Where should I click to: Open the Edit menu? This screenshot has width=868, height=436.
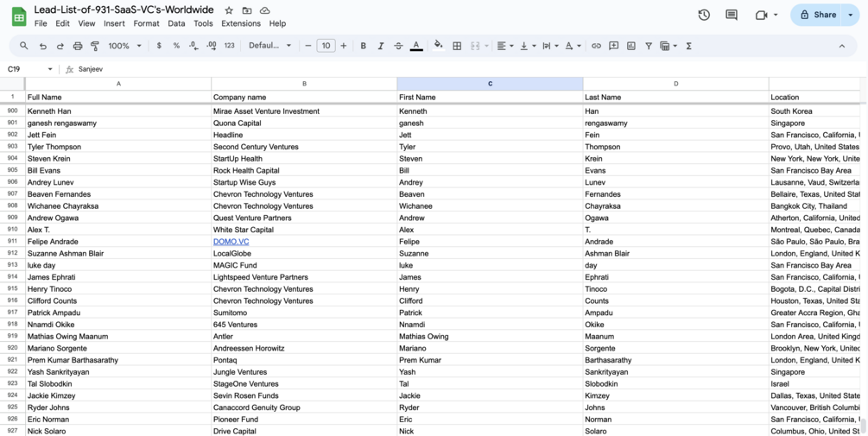click(x=62, y=23)
